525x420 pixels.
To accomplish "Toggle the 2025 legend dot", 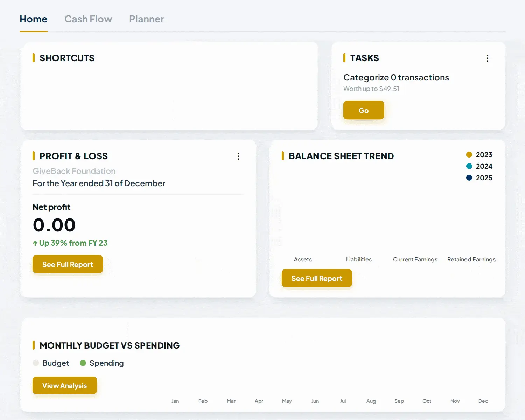I will coord(469,178).
